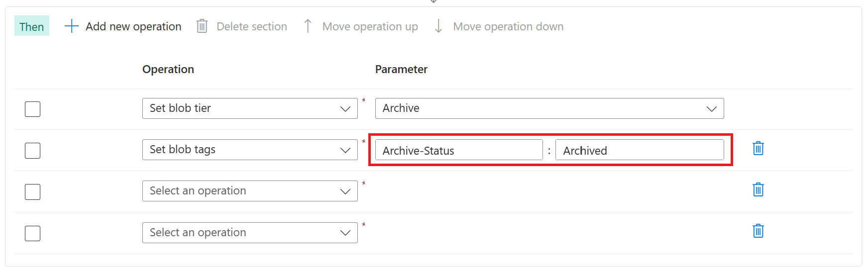Check the Set blob tags row checkbox
This screenshot has width=868, height=274.
point(32,150)
